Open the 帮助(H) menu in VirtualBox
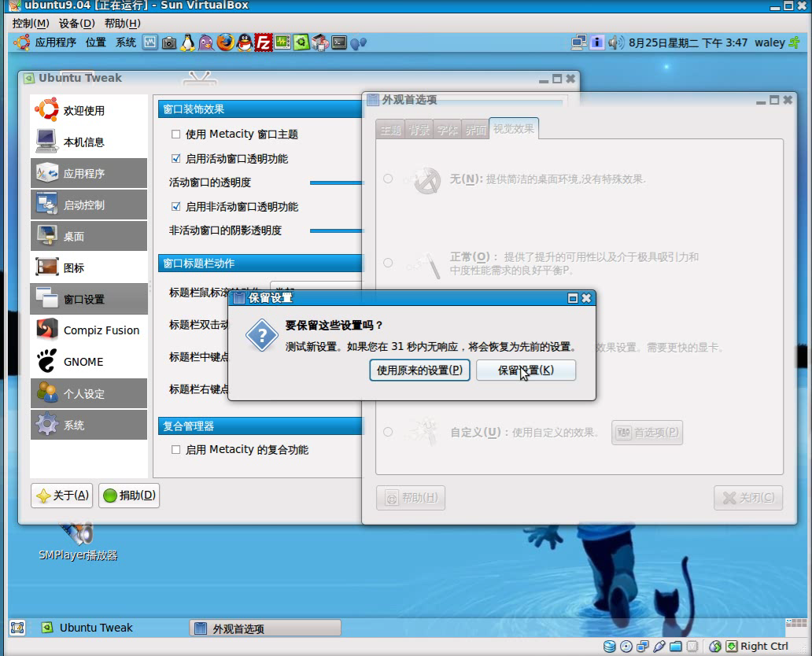 (x=123, y=24)
